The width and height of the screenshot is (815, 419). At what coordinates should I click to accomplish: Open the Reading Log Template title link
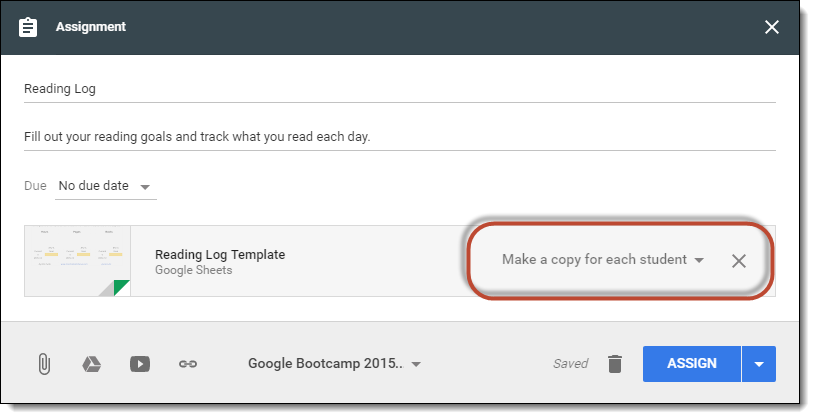click(x=220, y=254)
